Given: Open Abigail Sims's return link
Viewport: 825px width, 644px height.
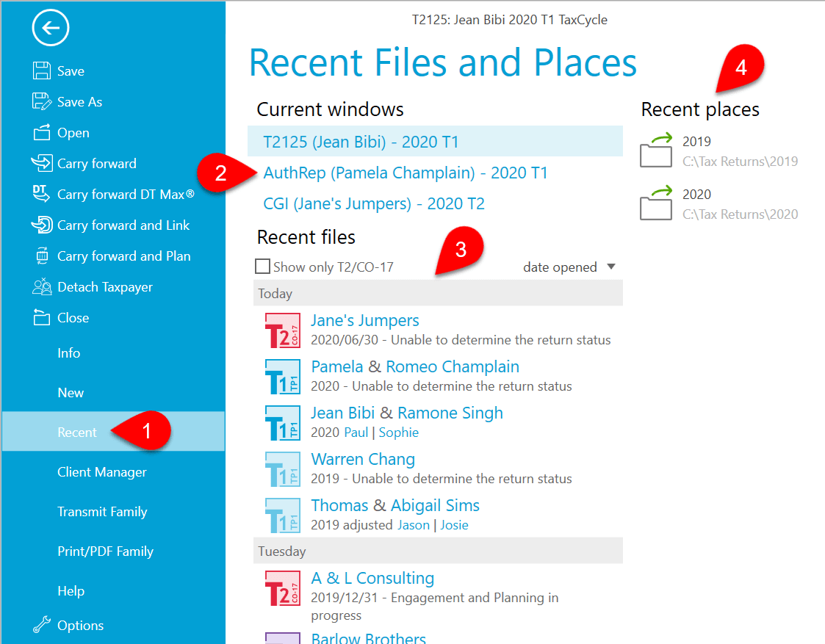Looking at the screenshot, I should click(x=435, y=505).
